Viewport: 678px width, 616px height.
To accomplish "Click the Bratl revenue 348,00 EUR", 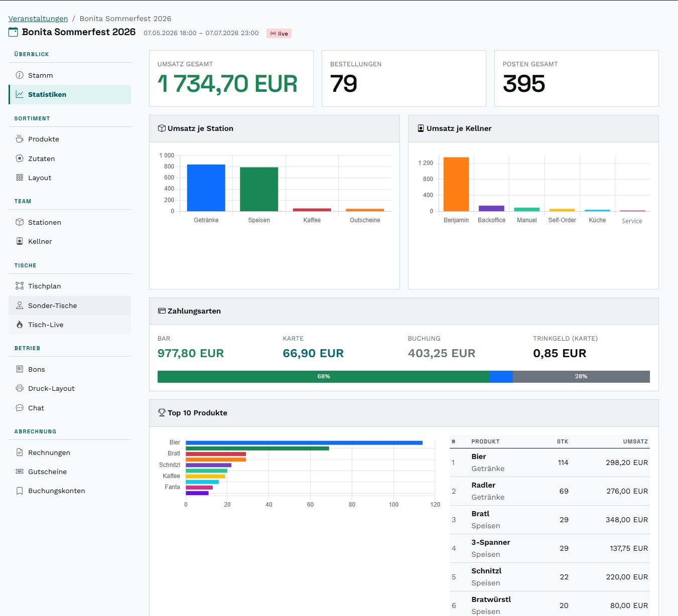I will (x=627, y=520).
